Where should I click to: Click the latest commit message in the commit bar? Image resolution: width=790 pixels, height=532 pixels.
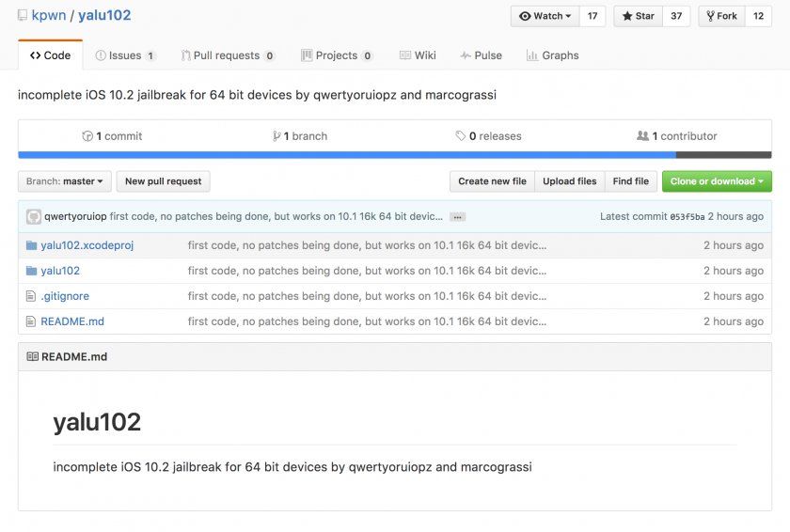276,216
